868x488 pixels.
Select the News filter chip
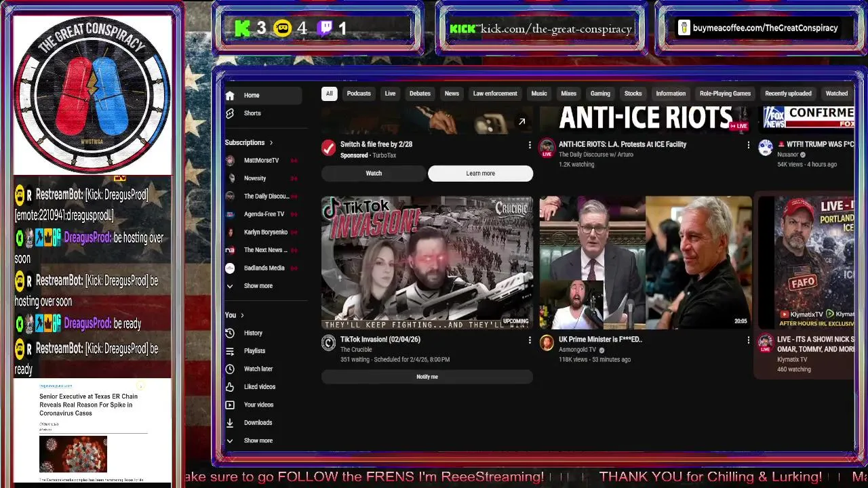(x=452, y=94)
